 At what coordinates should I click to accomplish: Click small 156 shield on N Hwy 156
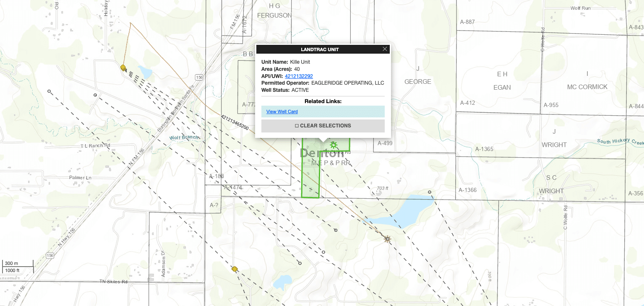[50, 255]
